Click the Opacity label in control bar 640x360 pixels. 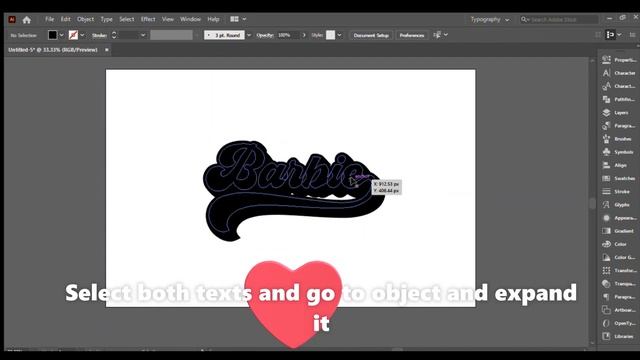(x=265, y=36)
